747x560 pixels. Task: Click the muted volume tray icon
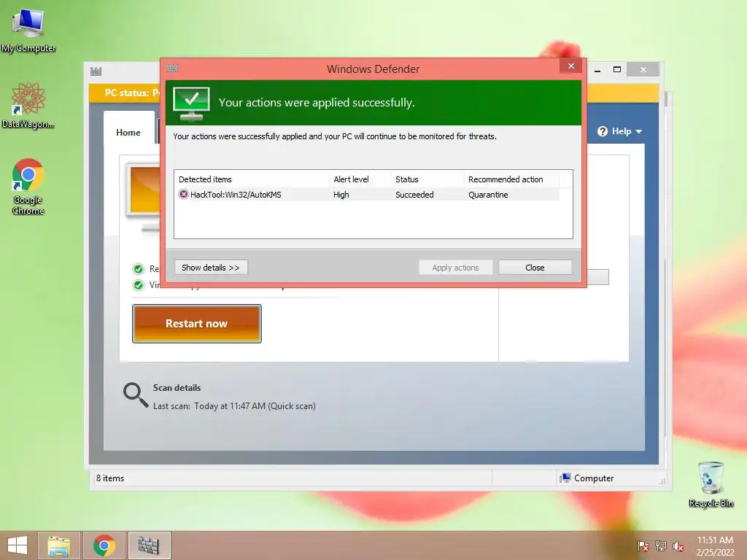[678, 546]
